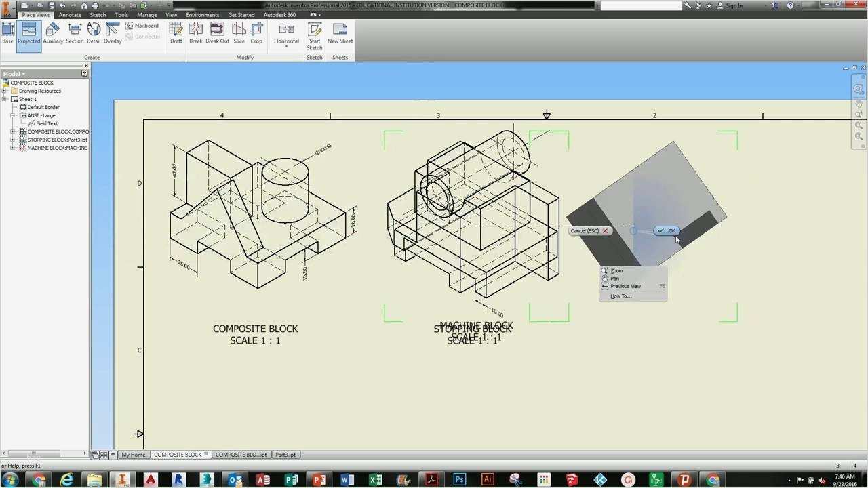868x488 pixels.
Task: Collapse the ANSI - Large node
Action: pos(13,115)
